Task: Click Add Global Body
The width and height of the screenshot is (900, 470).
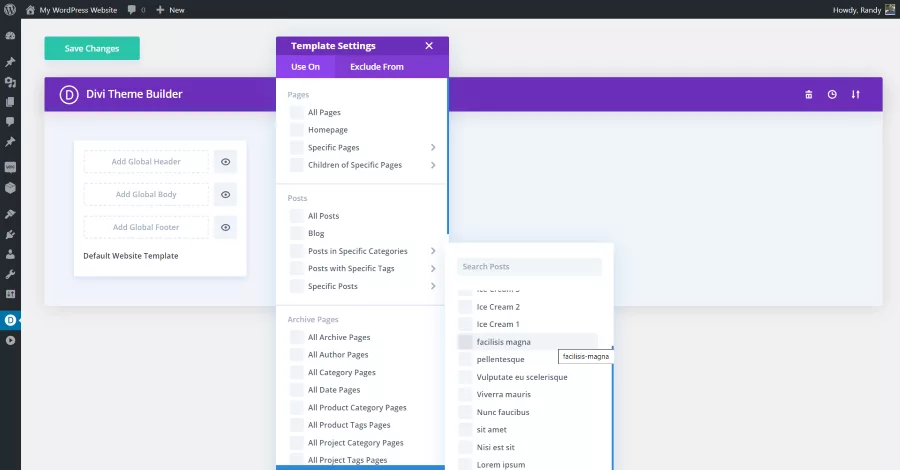Action: pos(146,195)
